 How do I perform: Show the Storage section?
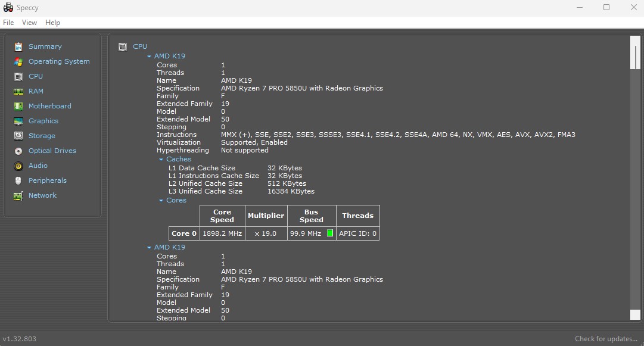pyautogui.click(x=42, y=136)
